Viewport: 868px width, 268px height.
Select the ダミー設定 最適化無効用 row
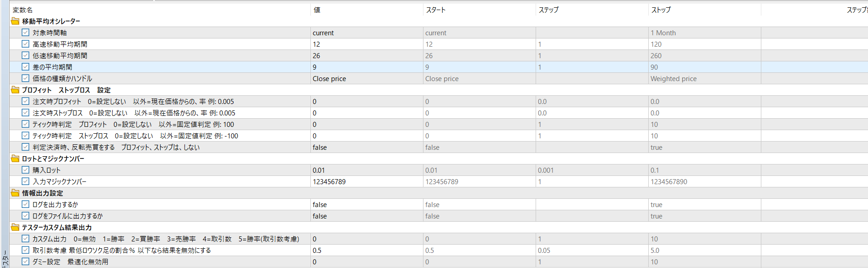[x=439, y=262]
